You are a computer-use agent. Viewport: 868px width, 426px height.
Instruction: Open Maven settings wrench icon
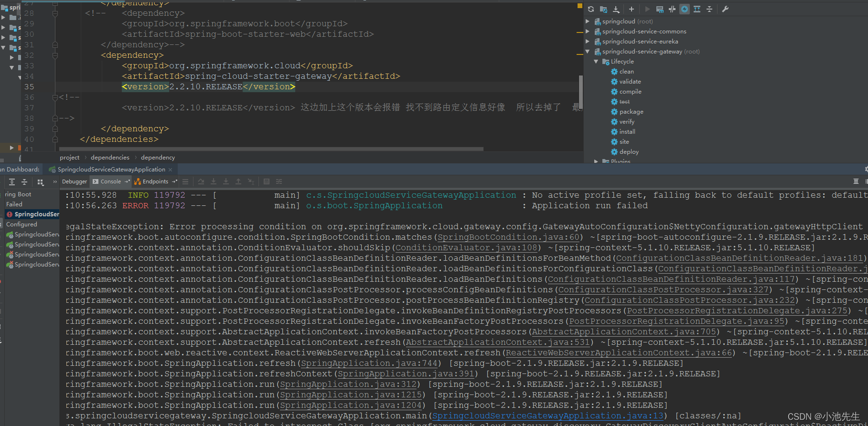click(725, 9)
